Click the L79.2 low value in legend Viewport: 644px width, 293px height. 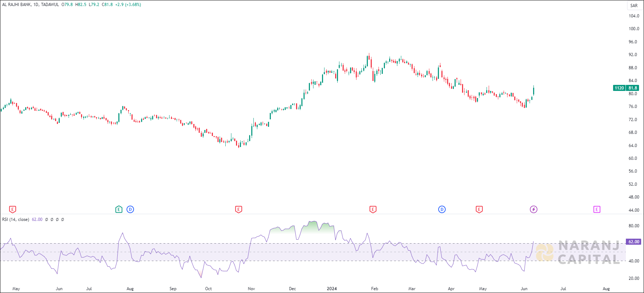tap(94, 5)
